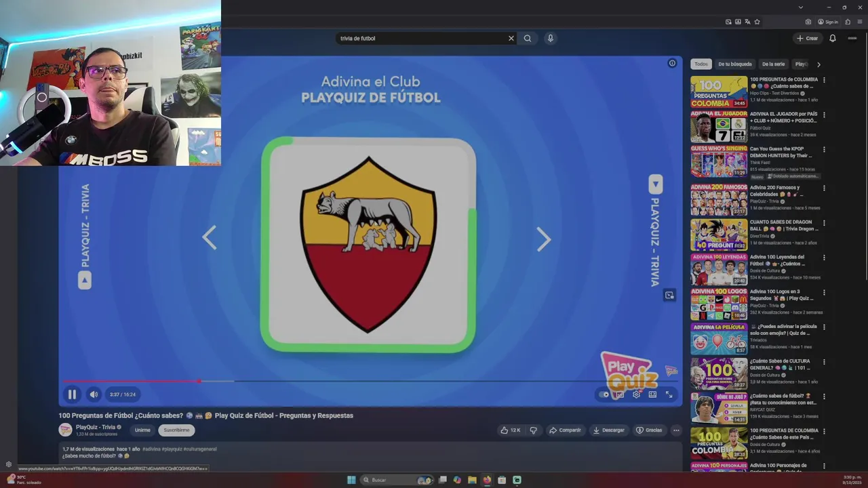This screenshot has width=868, height=488.
Task: Click the picture-in-picture icon on player right edge
Action: coord(669,295)
